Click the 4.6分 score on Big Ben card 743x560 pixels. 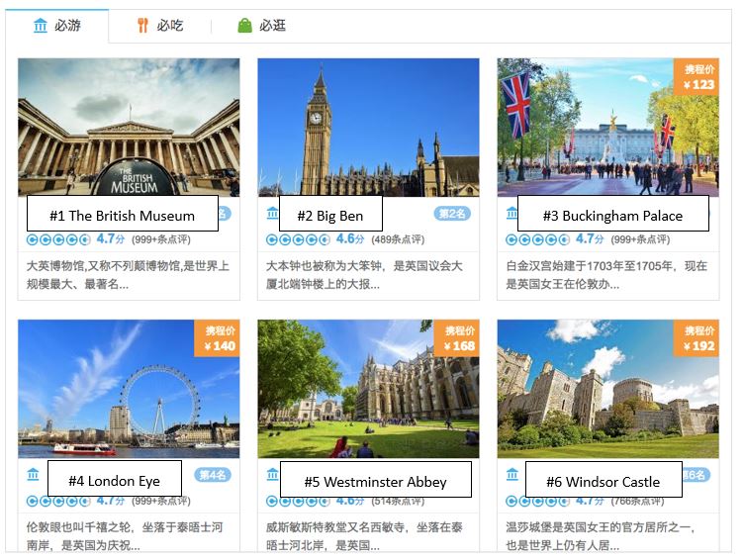[x=350, y=238]
